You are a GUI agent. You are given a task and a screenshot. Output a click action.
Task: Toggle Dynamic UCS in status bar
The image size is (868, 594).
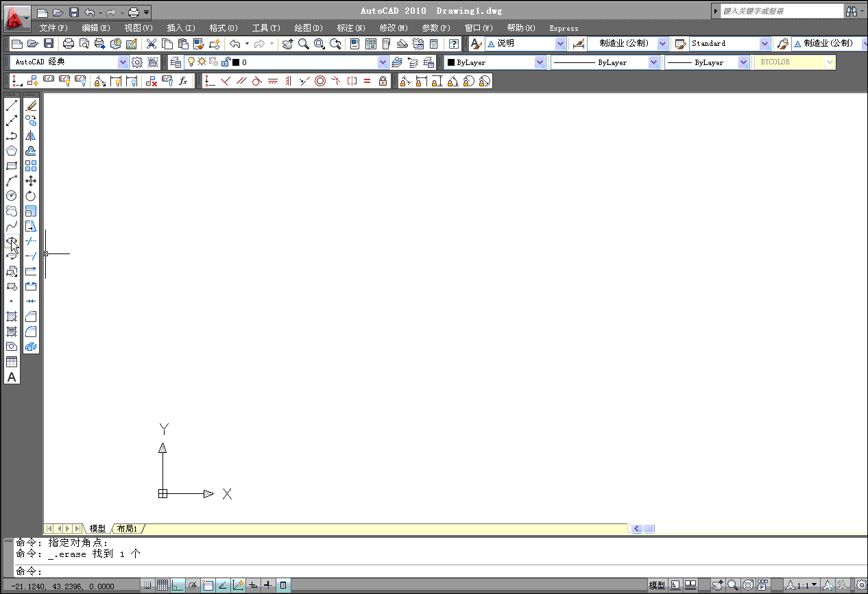(238, 585)
